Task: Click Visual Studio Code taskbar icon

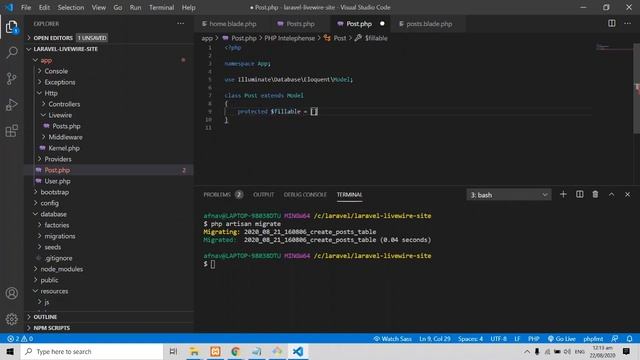Action: [298, 351]
